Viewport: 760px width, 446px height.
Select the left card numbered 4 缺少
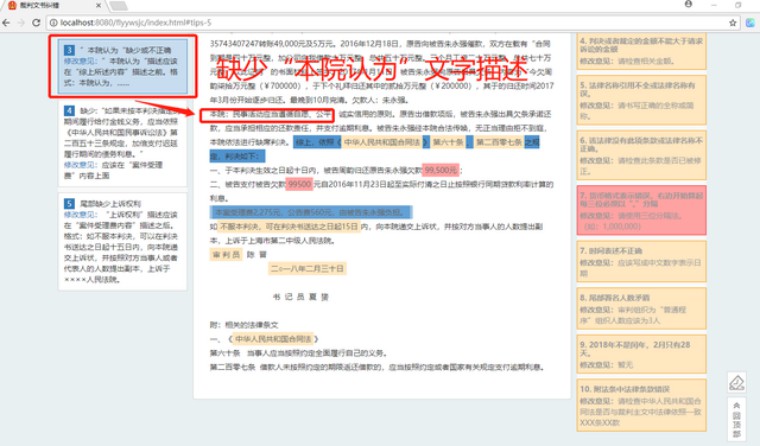pyautogui.click(x=123, y=143)
